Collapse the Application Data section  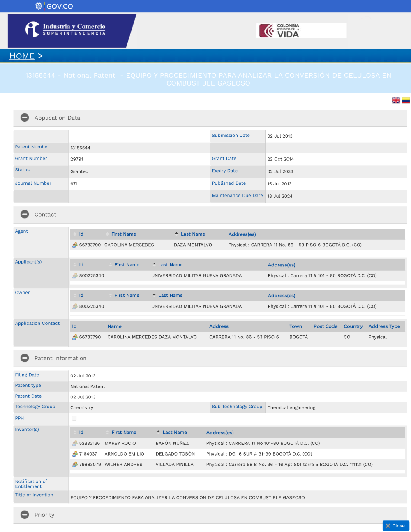click(x=25, y=118)
